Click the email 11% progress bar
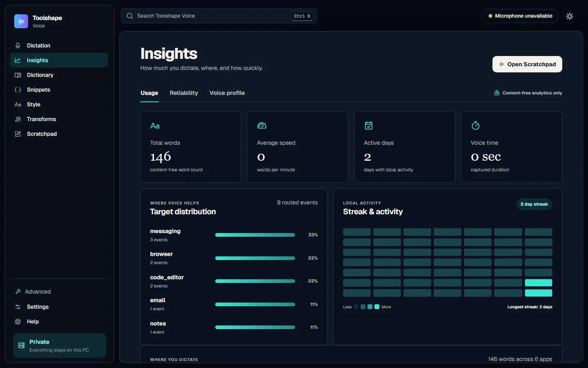The width and height of the screenshot is (588, 368). [255, 304]
